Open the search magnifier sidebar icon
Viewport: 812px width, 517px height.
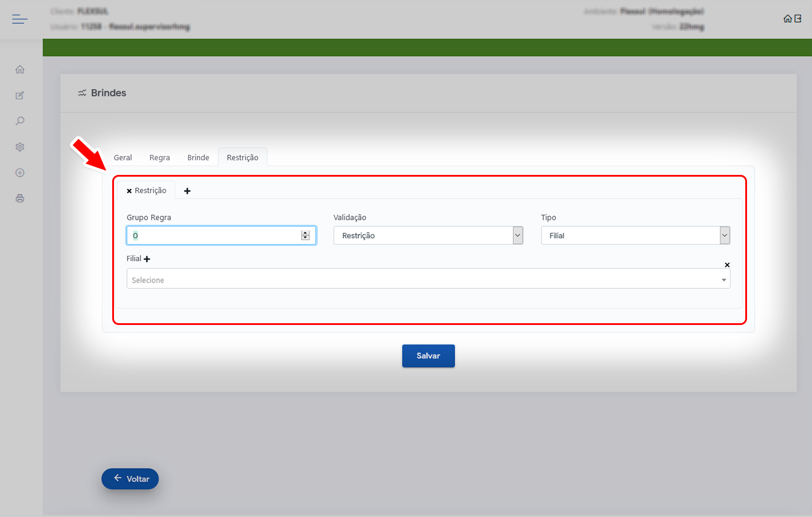pyautogui.click(x=20, y=121)
